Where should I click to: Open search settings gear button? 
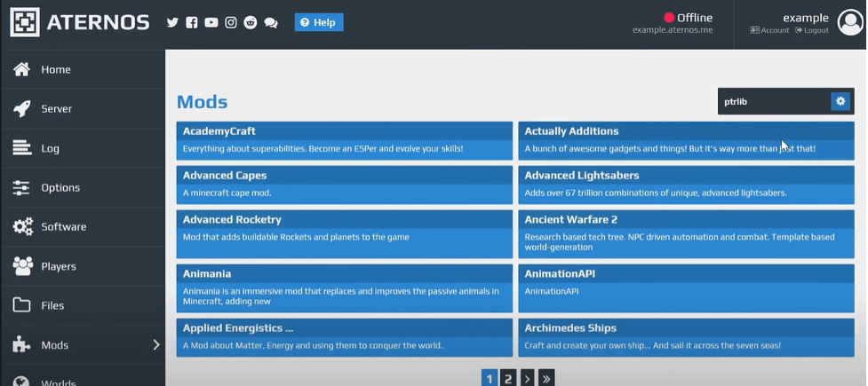tap(840, 101)
